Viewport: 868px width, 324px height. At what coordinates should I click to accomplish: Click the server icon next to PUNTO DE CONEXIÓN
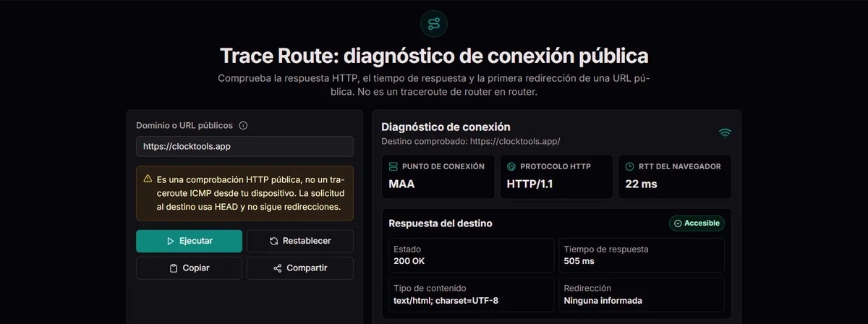[393, 166]
